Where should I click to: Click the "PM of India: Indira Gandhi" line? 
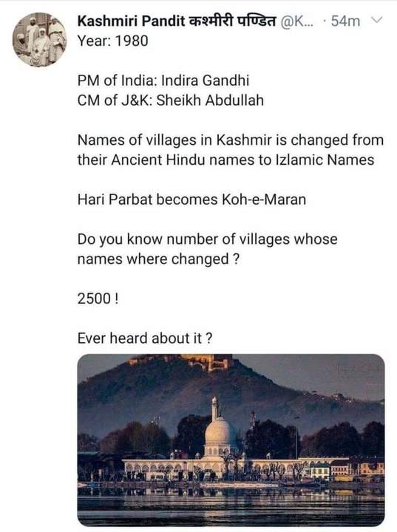163,81
